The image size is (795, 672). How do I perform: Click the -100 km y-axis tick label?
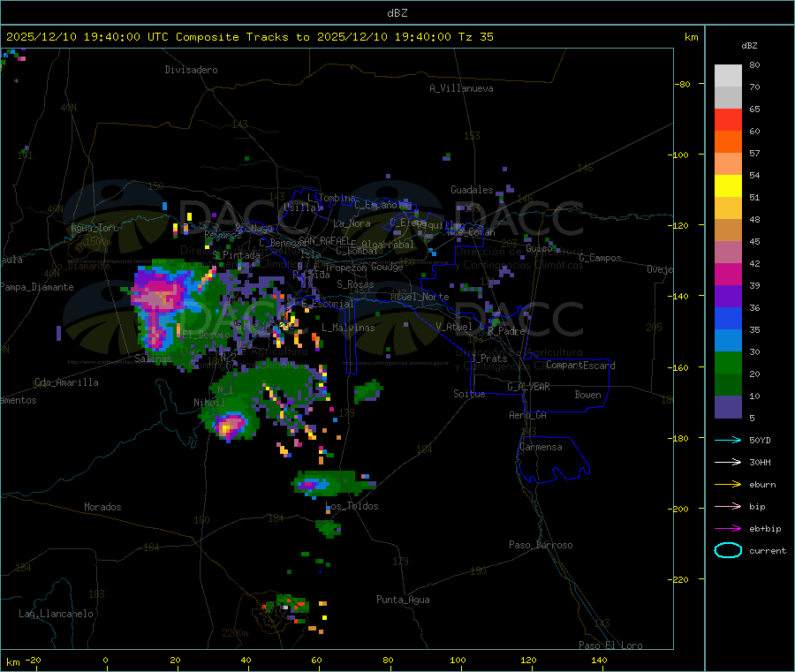pyautogui.click(x=680, y=155)
